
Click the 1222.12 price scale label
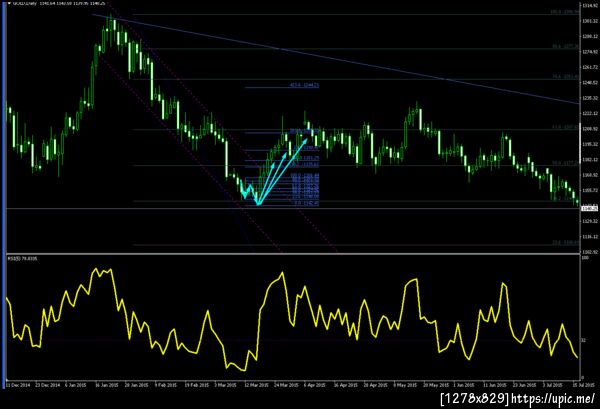(x=590, y=114)
